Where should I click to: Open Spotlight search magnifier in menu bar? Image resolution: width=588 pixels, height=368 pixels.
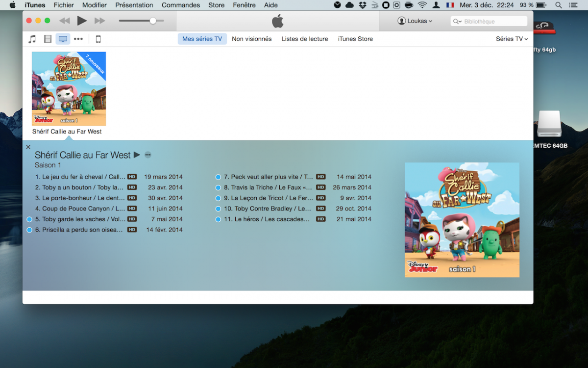pyautogui.click(x=559, y=5)
